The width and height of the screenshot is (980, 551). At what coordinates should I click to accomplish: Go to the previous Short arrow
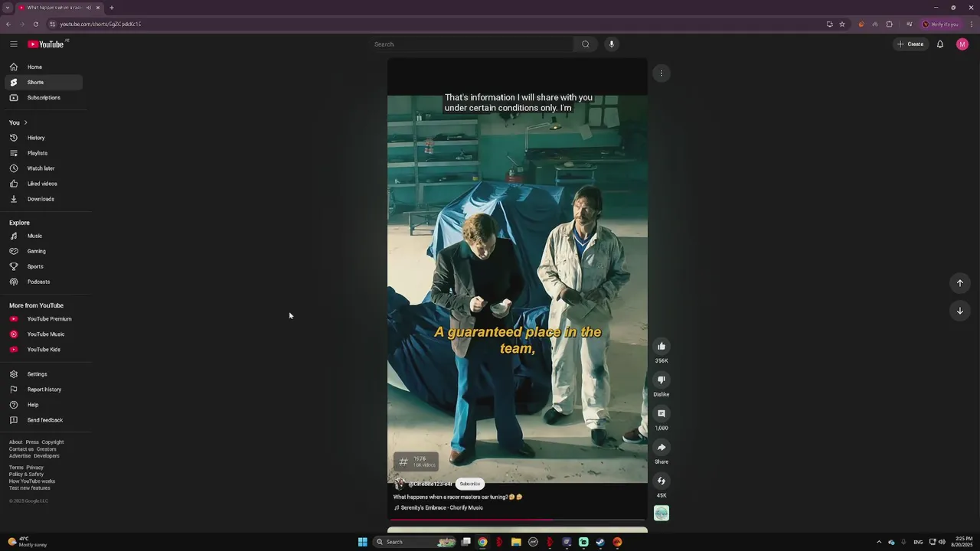(x=960, y=283)
